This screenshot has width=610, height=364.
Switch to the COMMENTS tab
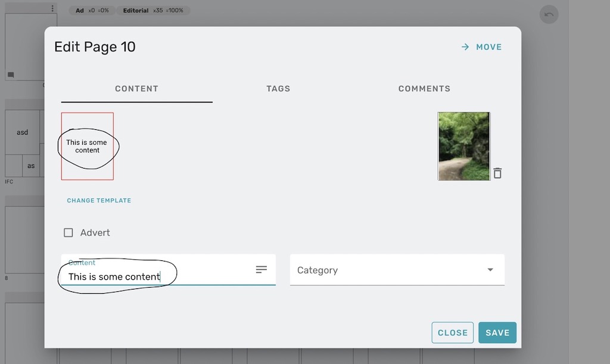pyautogui.click(x=424, y=88)
